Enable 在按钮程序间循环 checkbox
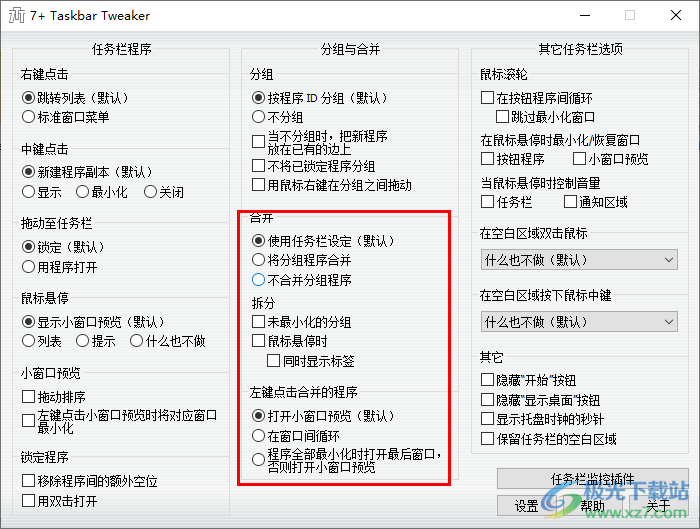Viewport: 700px width, 529px height. click(488, 97)
